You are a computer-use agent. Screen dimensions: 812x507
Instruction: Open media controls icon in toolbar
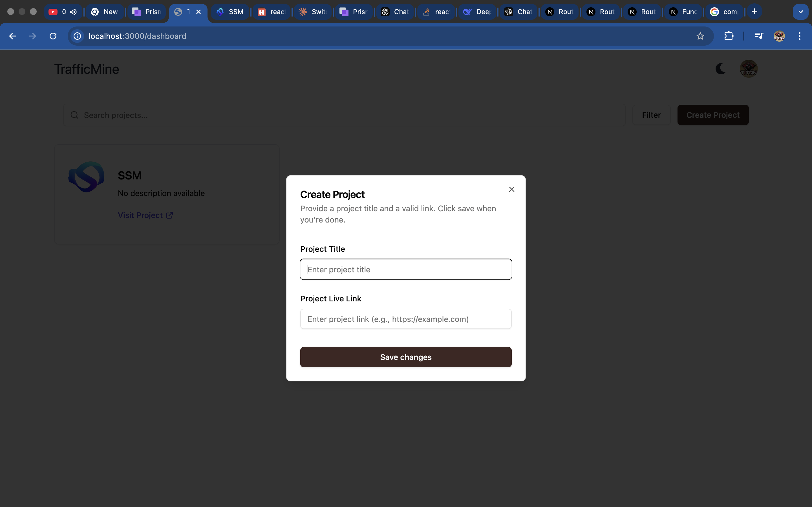click(x=759, y=36)
